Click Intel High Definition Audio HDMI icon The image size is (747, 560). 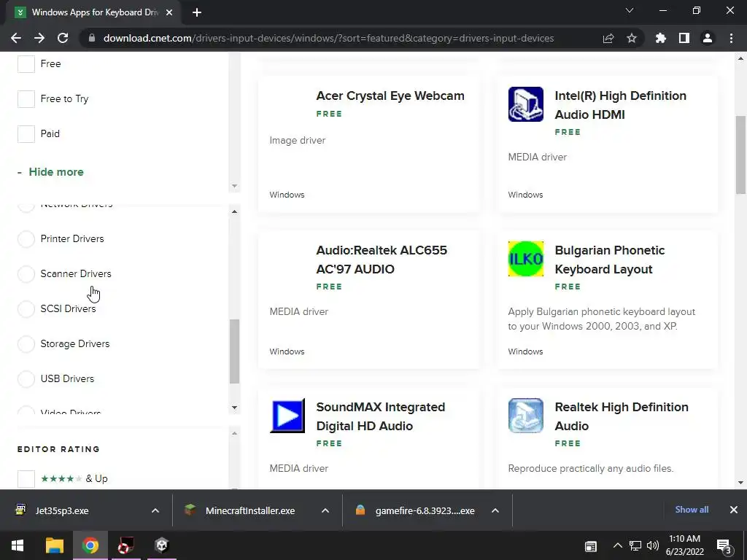(x=525, y=104)
